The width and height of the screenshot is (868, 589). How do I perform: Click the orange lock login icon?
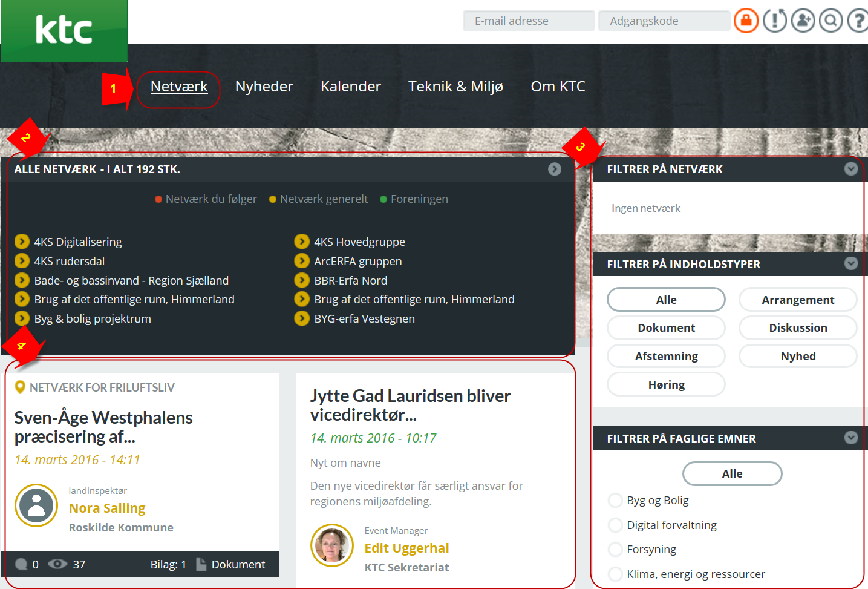click(x=746, y=21)
